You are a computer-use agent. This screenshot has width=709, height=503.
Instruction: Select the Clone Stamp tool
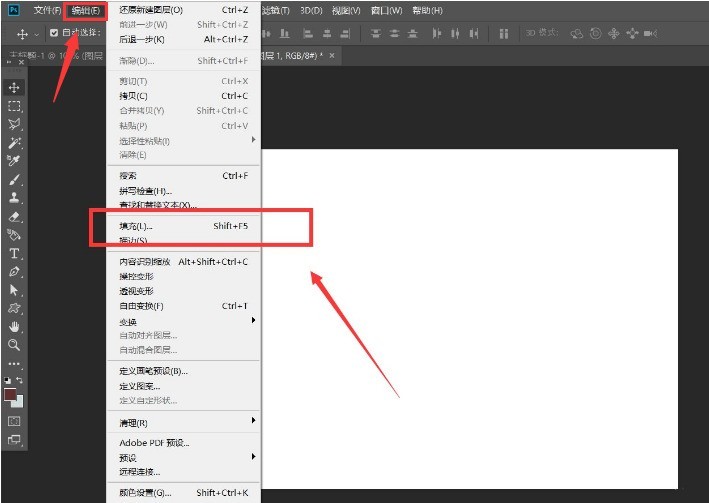coord(14,198)
